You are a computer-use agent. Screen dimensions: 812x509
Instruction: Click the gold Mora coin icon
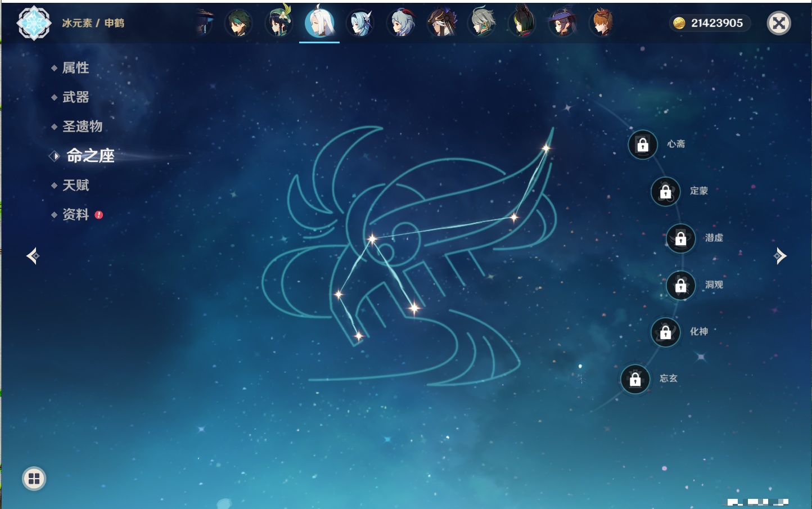tap(679, 23)
